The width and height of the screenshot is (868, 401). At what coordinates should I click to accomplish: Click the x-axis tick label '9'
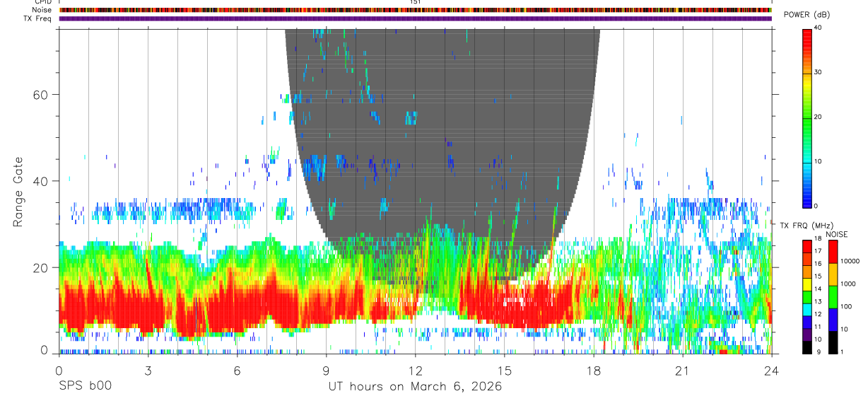(326, 371)
